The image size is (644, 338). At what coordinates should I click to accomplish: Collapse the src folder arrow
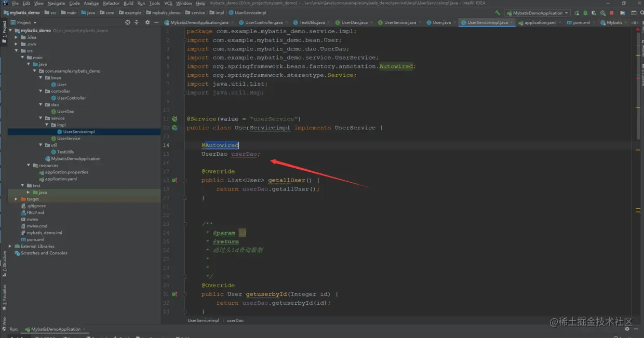click(17, 51)
